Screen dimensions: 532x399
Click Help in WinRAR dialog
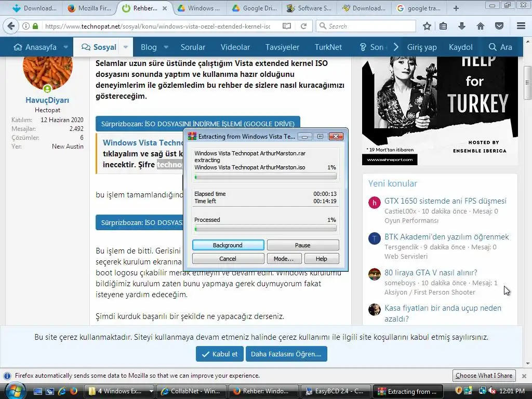click(321, 259)
